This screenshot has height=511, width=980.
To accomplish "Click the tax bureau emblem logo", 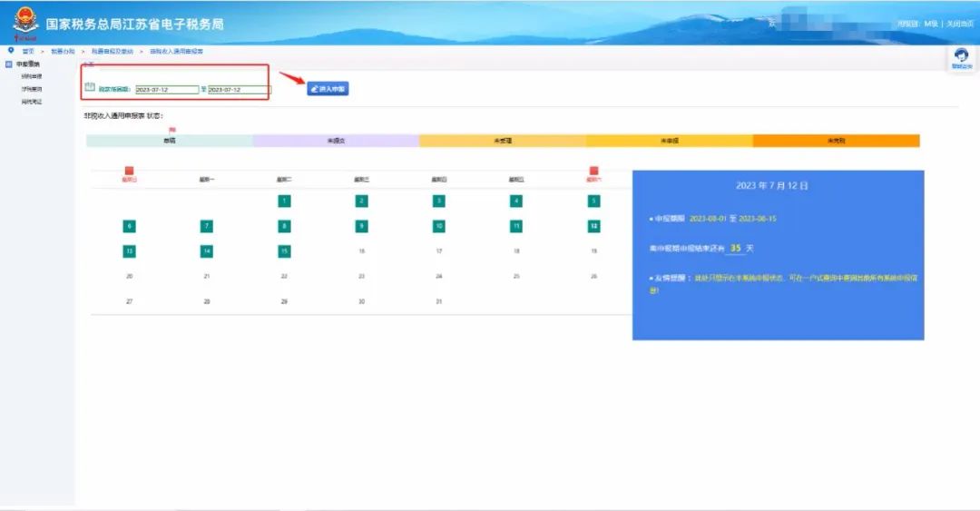I will coord(25,24).
